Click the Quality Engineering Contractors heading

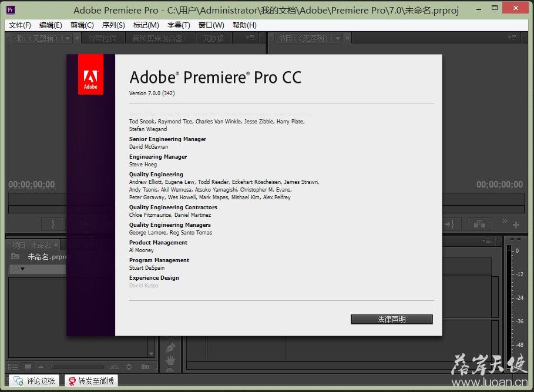point(173,207)
